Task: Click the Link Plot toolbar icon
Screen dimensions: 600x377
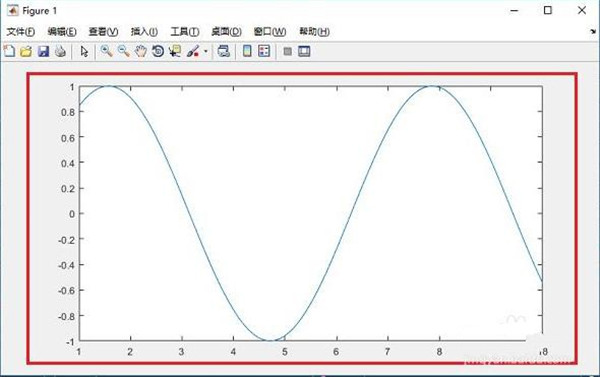Action: (223, 51)
